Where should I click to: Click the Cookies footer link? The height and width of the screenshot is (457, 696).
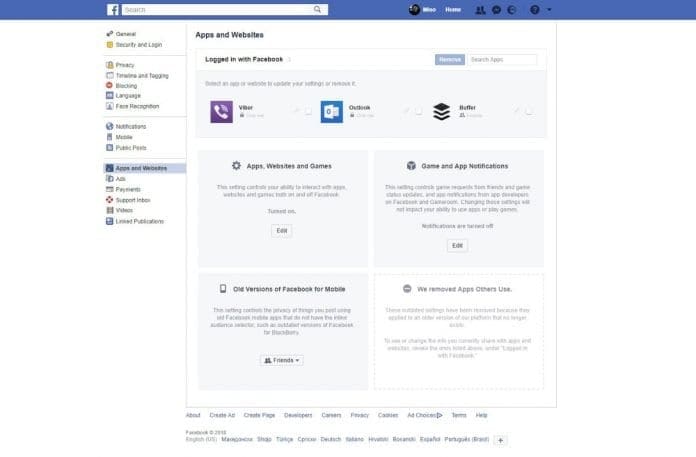click(x=388, y=415)
